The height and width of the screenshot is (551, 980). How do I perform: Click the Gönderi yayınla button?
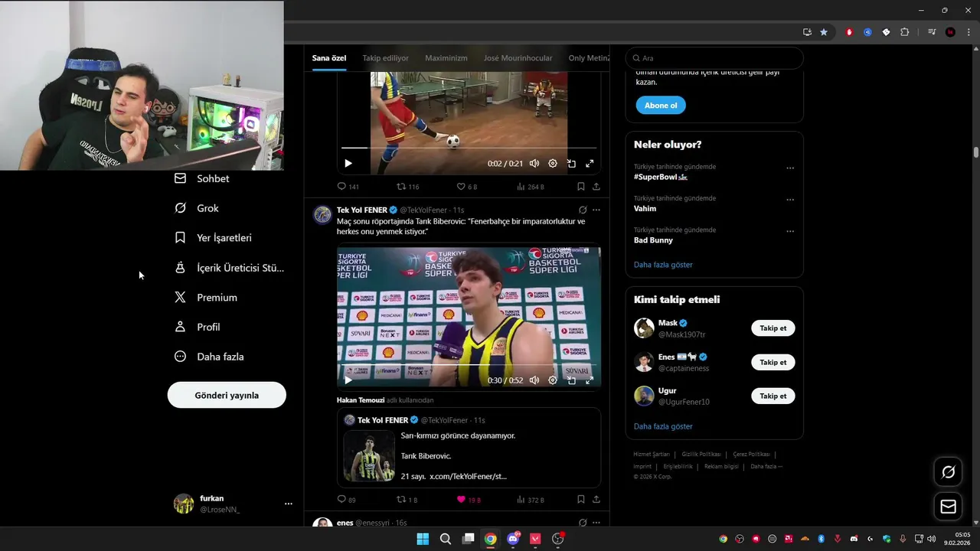227,396
